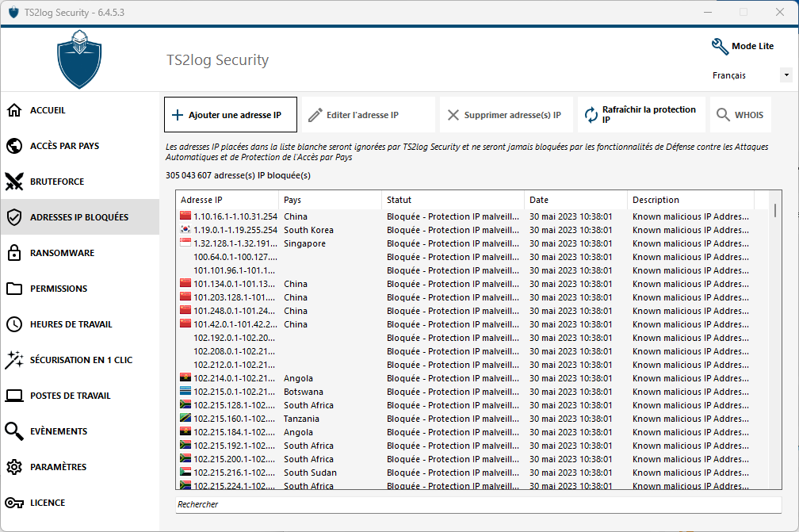Screen dimensions: 799x532
Task: Click the Tanzania flag icon in the list
Action: pyautogui.click(x=185, y=419)
